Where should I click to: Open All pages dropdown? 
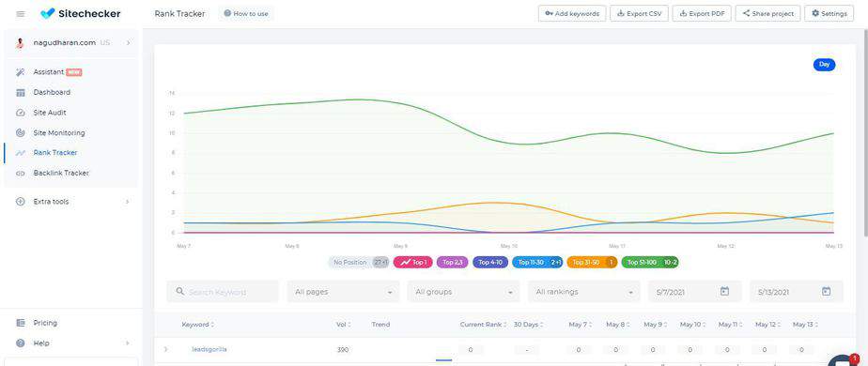(343, 292)
